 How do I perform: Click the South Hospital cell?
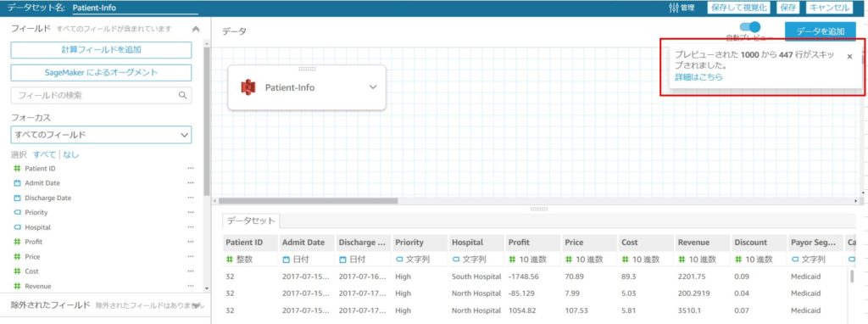tap(476, 277)
